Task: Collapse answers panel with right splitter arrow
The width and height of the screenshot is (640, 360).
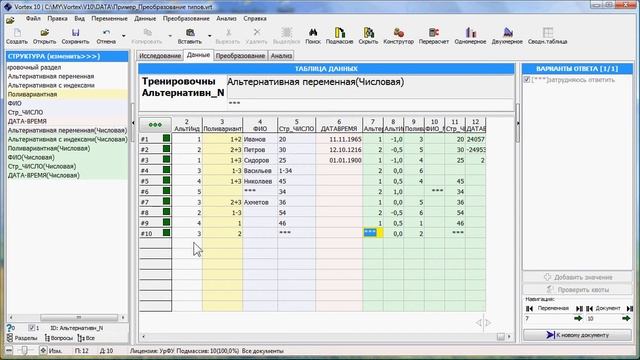Action: point(518,122)
